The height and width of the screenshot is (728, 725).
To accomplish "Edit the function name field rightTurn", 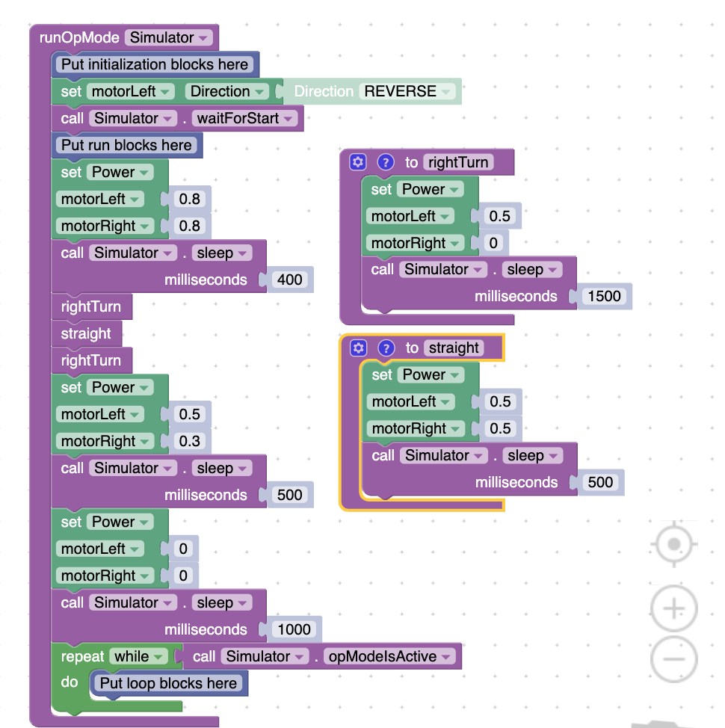I will click(x=457, y=162).
